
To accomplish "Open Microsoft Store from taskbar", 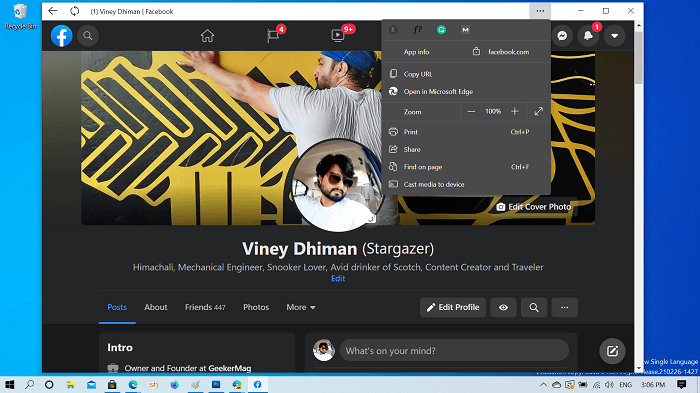I will coord(112,385).
